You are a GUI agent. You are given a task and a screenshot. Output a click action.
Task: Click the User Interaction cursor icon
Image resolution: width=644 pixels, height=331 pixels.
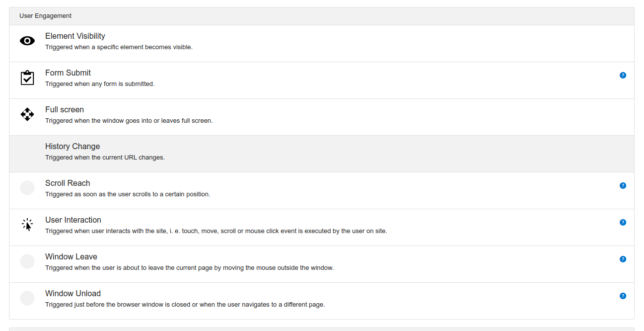tap(27, 225)
